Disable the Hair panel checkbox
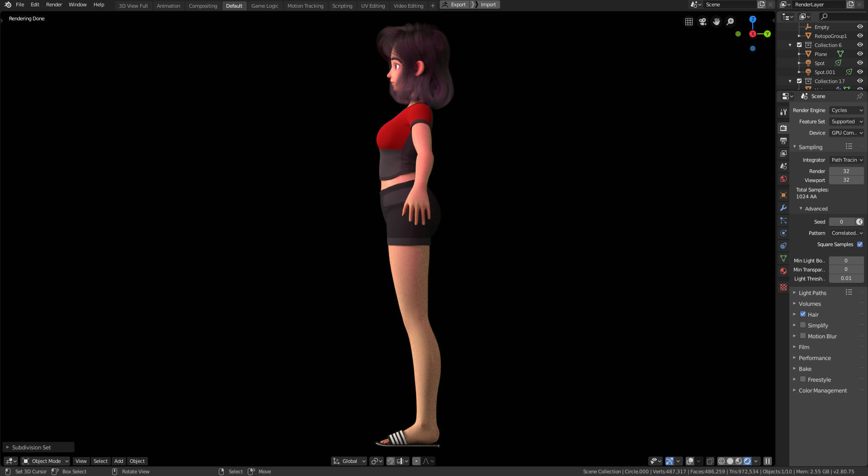 point(803,314)
